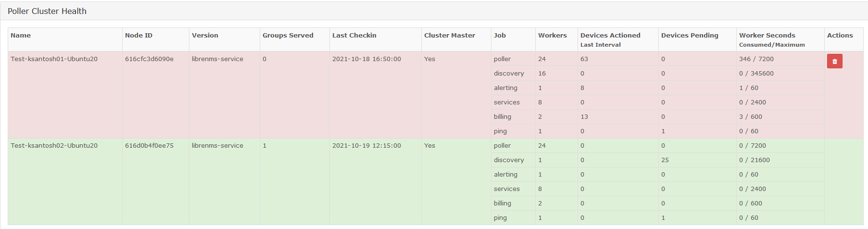Viewport: 868px width, 229px height.
Task: Click the Last Checkin column header
Action: click(x=354, y=35)
